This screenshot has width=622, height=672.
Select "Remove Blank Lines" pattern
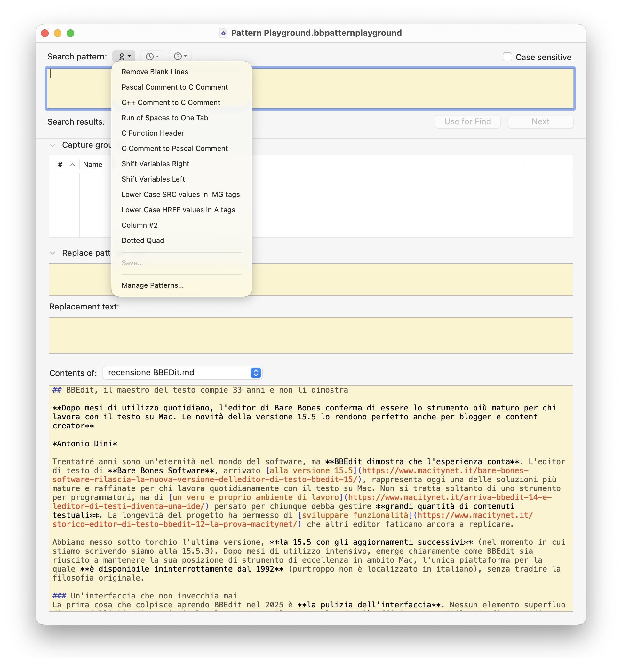pyautogui.click(x=155, y=71)
